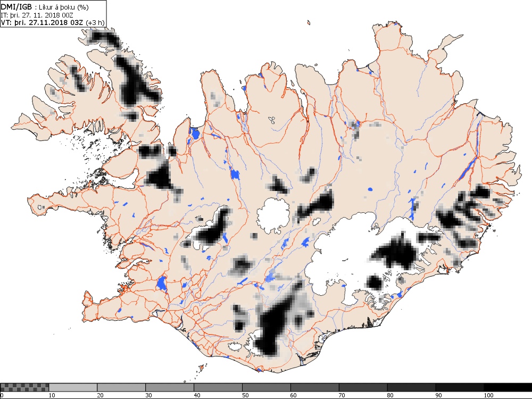This screenshot has width=532, height=399.
Task: Click the legend label '10'
Action: pos(52,395)
